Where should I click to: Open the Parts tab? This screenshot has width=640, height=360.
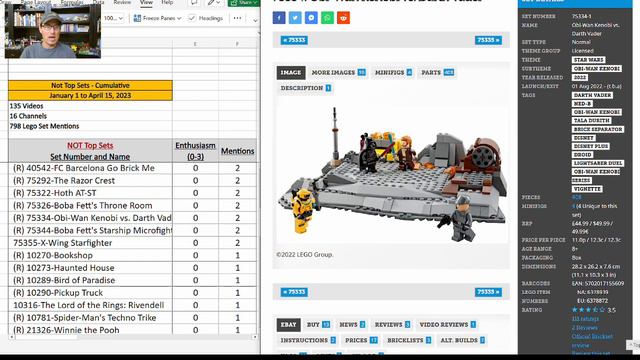437,72
